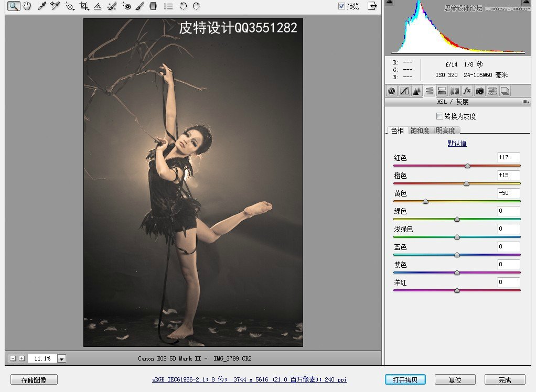Switch to the 饱和度 tab

point(420,130)
